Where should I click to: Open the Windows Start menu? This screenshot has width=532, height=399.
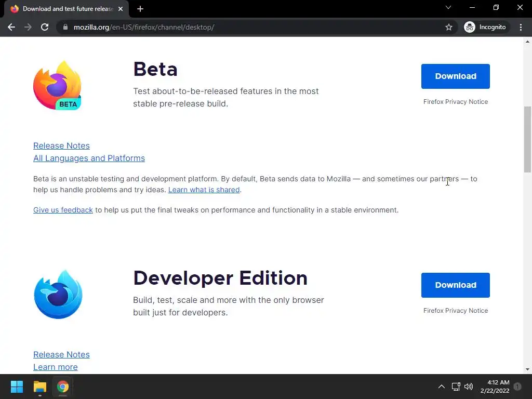[17, 387]
